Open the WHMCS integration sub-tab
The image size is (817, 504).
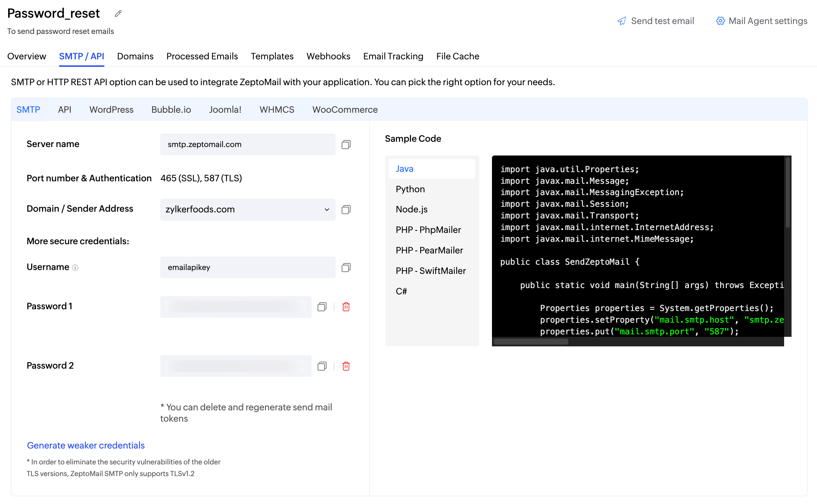coord(277,110)
